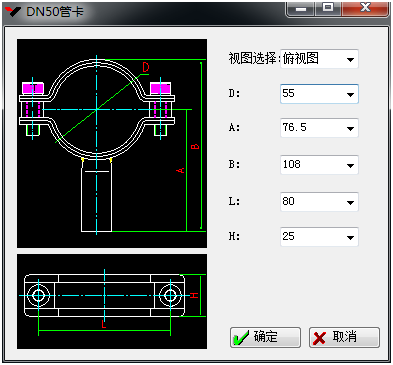Maximize the DN50管卡 dialog window
The height and width of the screenshot is (365, 393).
tap(328, 8)
